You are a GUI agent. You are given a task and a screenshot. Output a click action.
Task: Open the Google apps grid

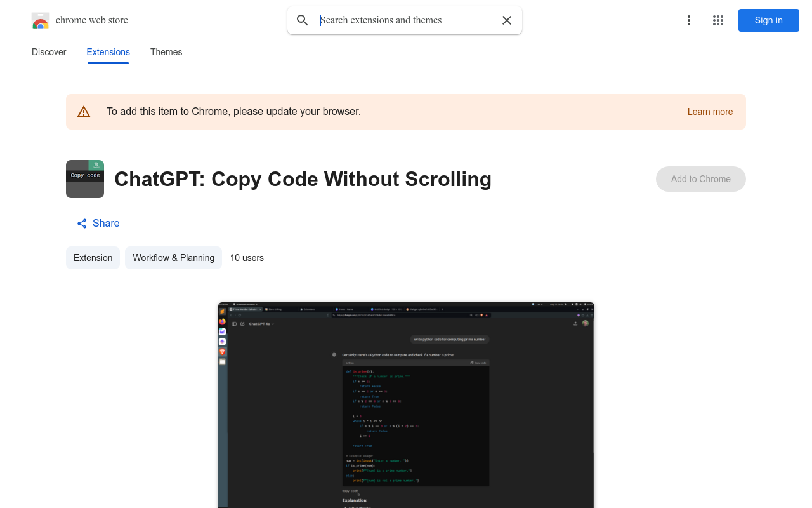click(x=718, y=20)
